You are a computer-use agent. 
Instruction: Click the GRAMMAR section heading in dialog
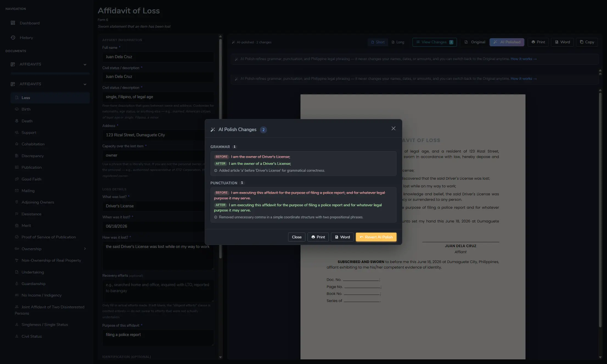pyautogui.click(x=220, y=147)
